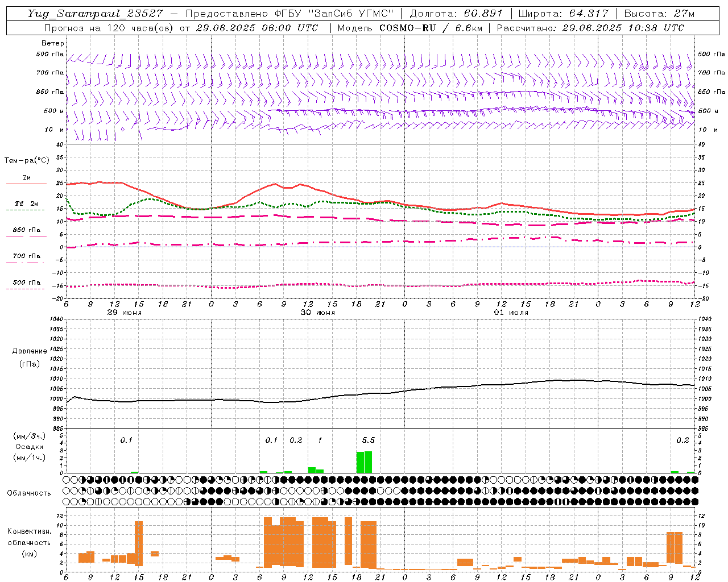Click the 1040 tick on left pressure axis
The height and width of the screenshot is (582, 728).
click(55, 319)
